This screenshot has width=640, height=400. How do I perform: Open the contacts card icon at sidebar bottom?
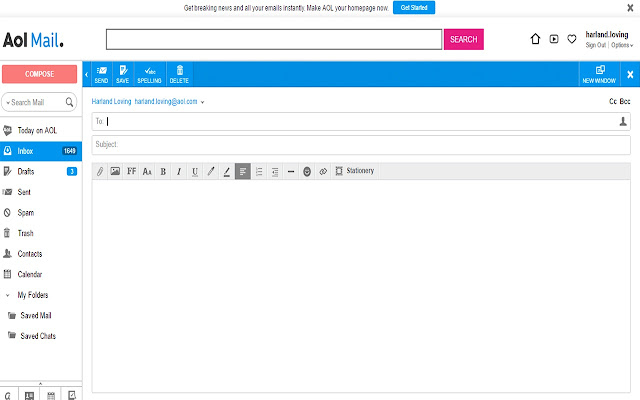click(x=29, y=395)
